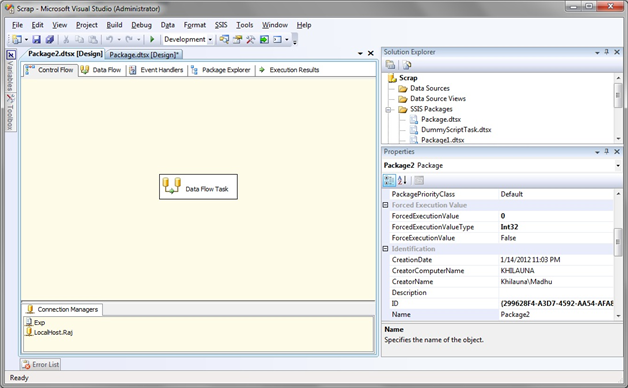The height and width of the screenshot is (388, 628).
Task: Click the Save All toolbar icon
Action: tap(50, 39)
